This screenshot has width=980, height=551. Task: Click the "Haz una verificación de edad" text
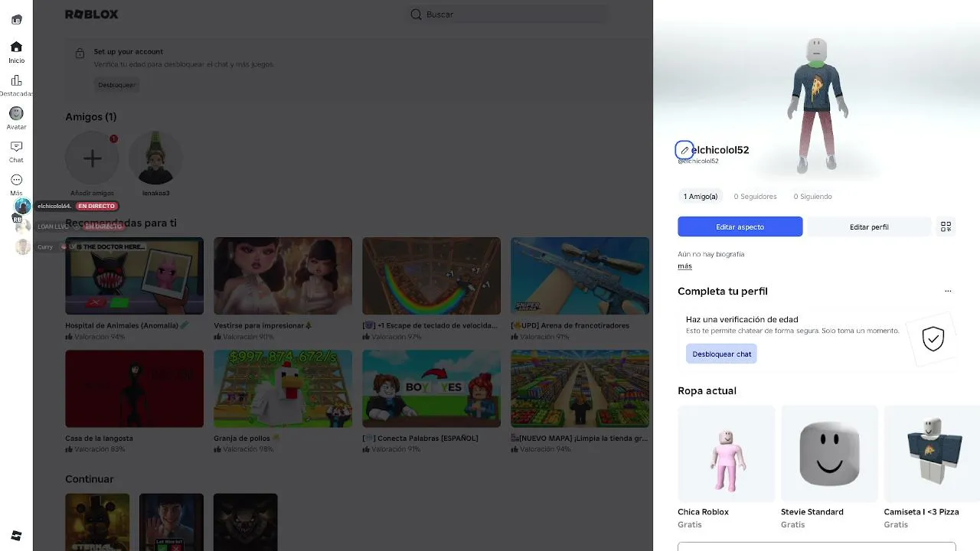point(742,320)
